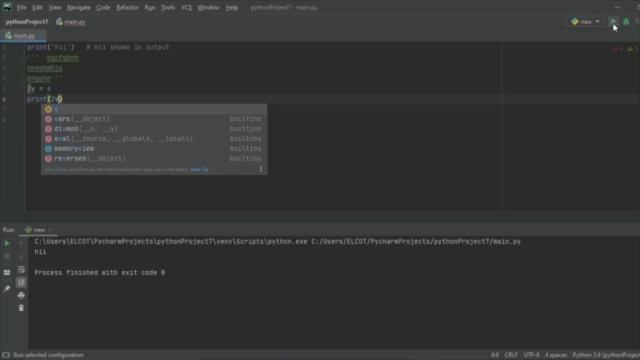Open the completion popup options menu

[x=261, y=169]
